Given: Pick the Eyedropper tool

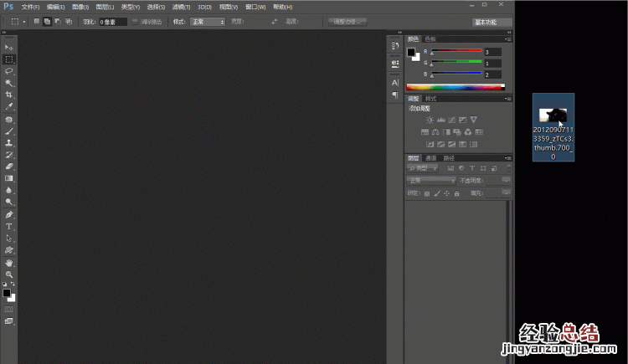Looking at the screenshot, I should coord(9,107).
